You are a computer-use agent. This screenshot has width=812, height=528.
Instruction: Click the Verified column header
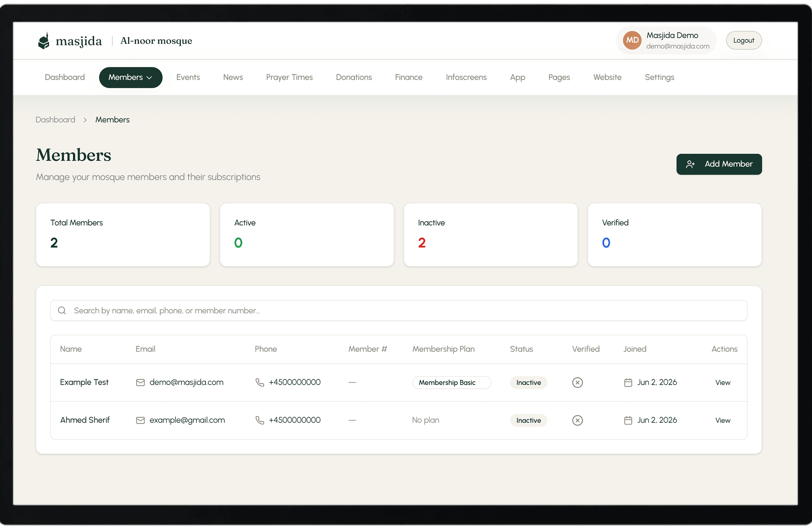[586, 349]
